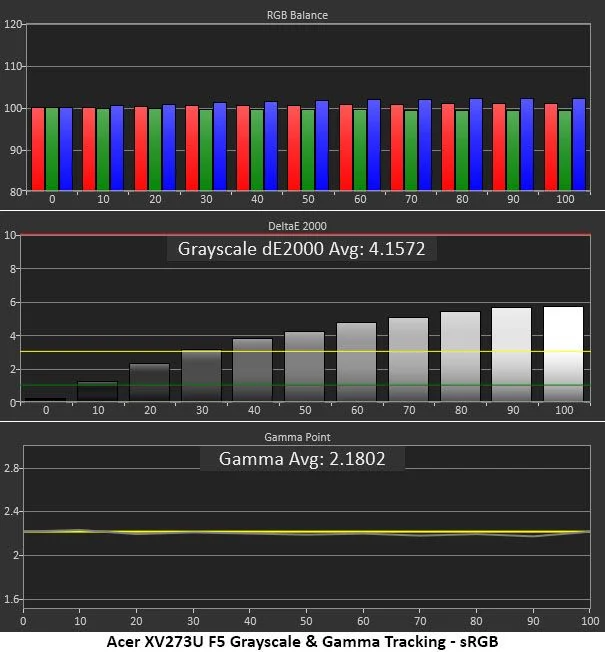Click the red bar at 40 in RGB Balance
Viewport: 605px width, 652px height.
243,148
